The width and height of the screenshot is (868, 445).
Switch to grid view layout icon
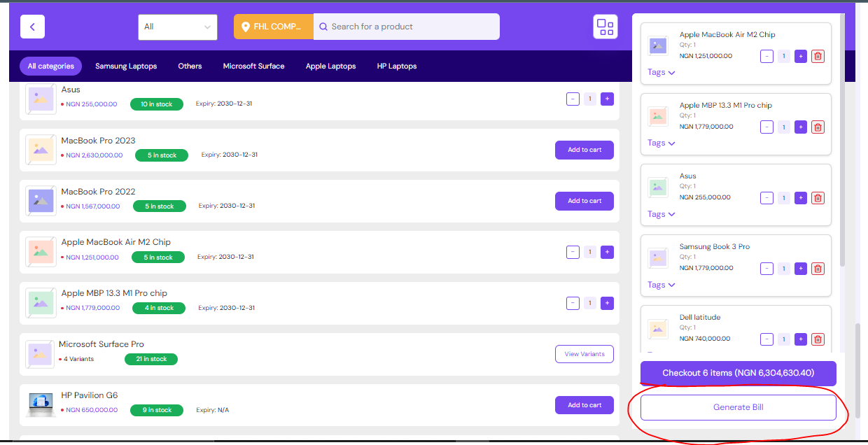(605, 27)
